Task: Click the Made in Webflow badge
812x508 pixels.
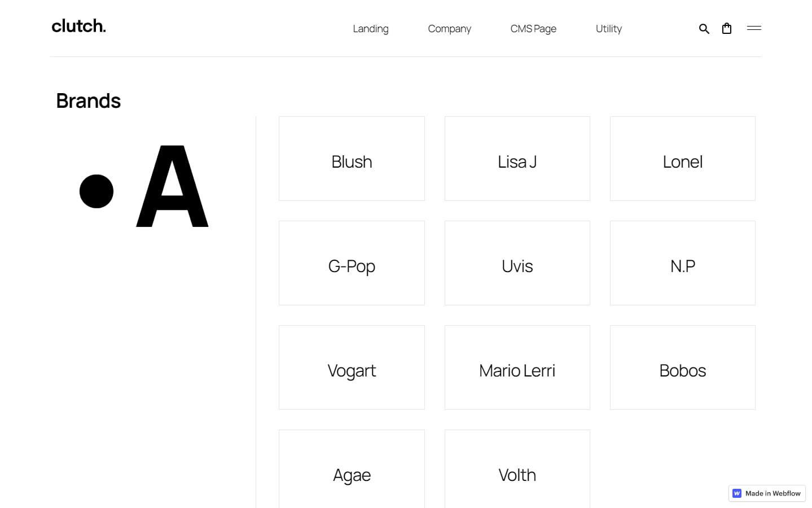Action: (x=767, y=493)
